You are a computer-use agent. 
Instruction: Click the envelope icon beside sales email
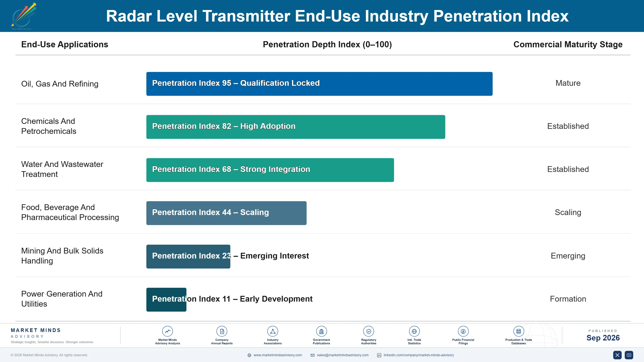(313, 355)
